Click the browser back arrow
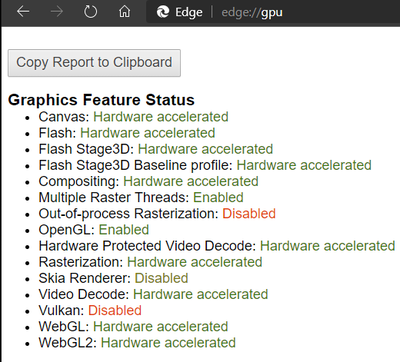This screenshot has width=400, height=362. pyautogui.click(x=23, y=12)
